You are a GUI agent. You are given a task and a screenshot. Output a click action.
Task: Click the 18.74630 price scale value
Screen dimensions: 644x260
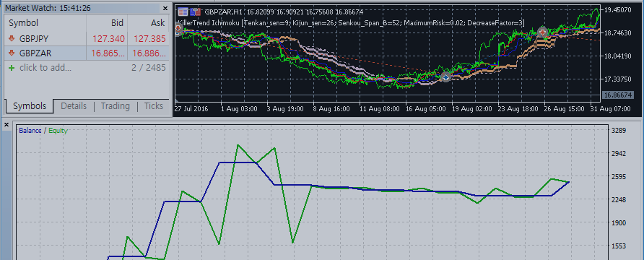618,32
